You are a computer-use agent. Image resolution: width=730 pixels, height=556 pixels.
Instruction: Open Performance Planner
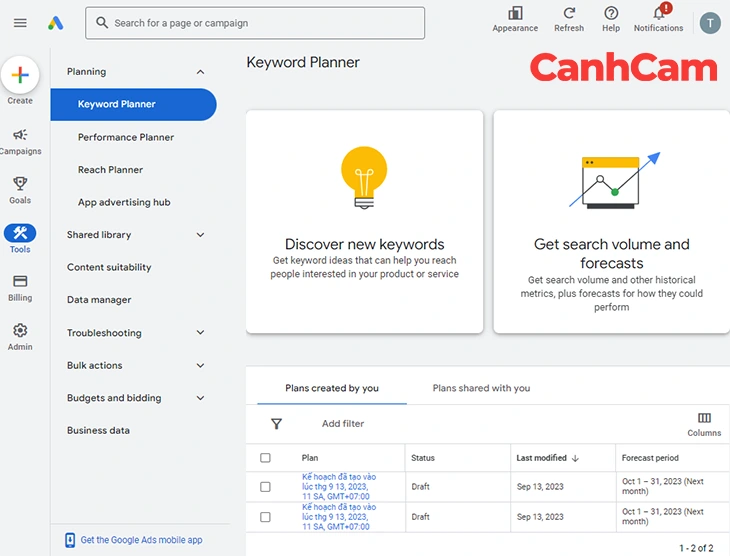[126, 137]
